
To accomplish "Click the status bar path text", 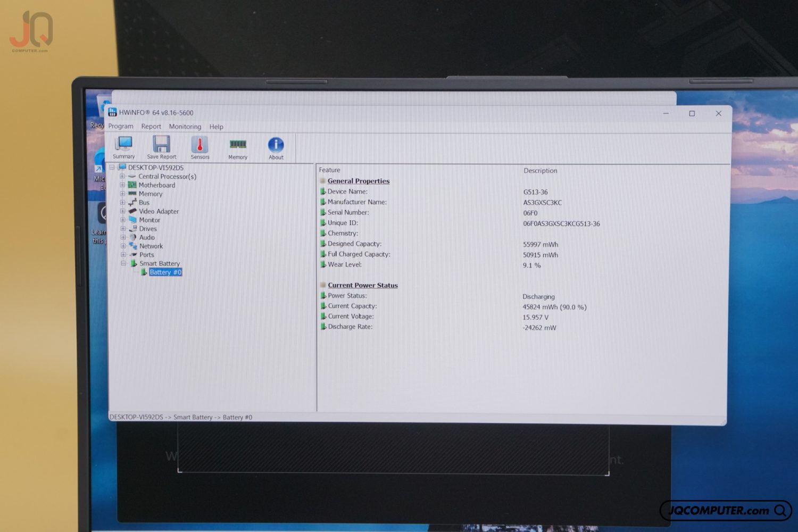I will point(181,417).
